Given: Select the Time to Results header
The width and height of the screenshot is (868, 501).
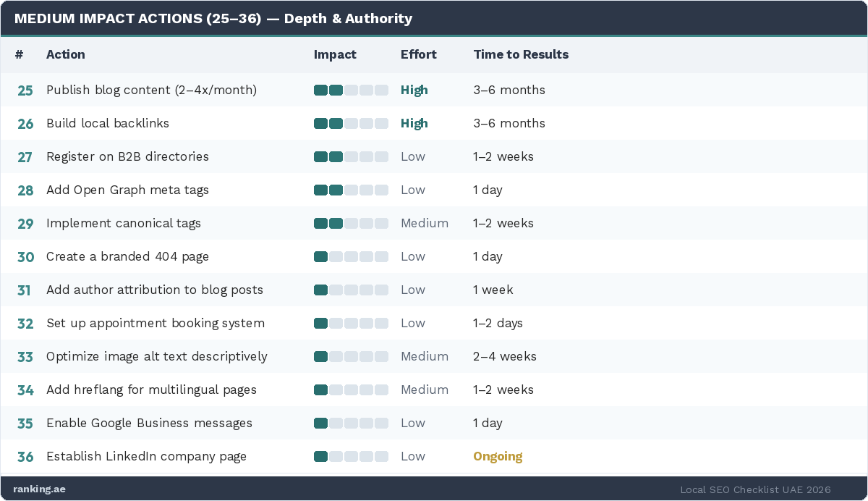Looking at the screenshot, I should [x=521, y=54].
